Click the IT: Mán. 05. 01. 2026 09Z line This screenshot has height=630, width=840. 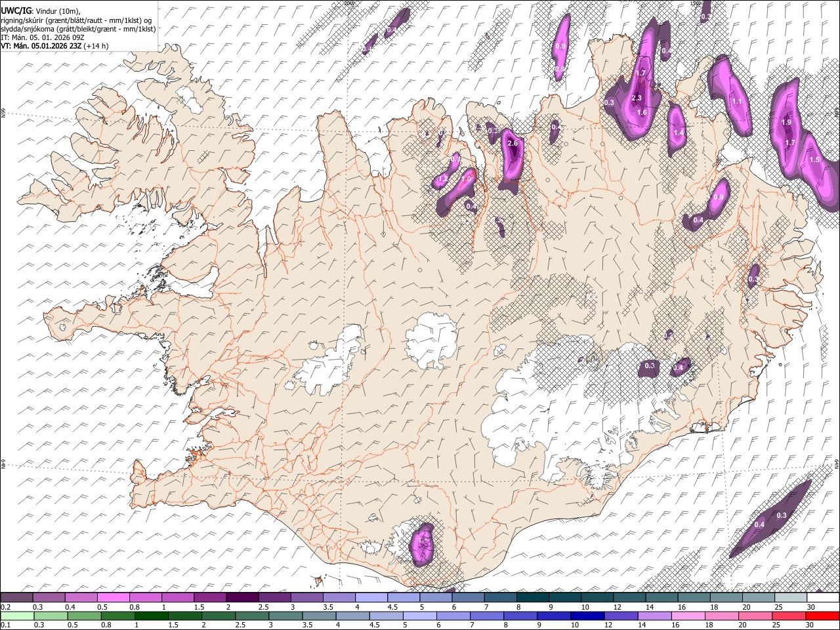43,37
